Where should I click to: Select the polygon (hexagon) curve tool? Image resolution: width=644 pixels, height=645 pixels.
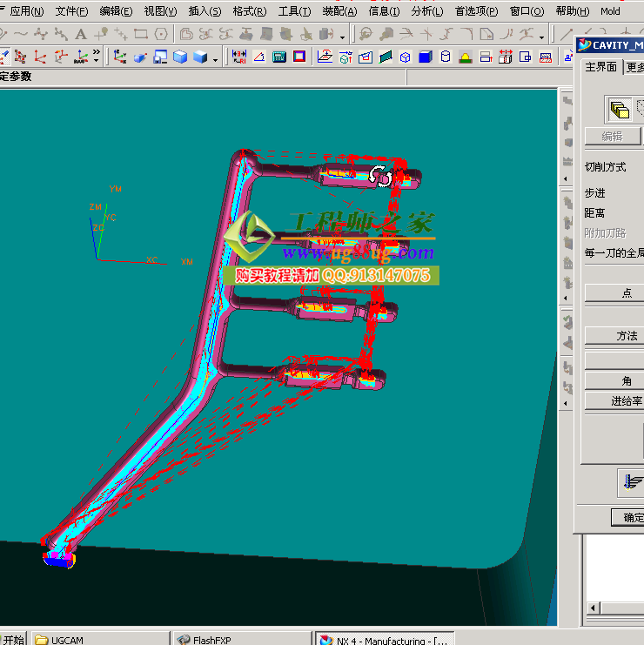[x=161, y=35]
